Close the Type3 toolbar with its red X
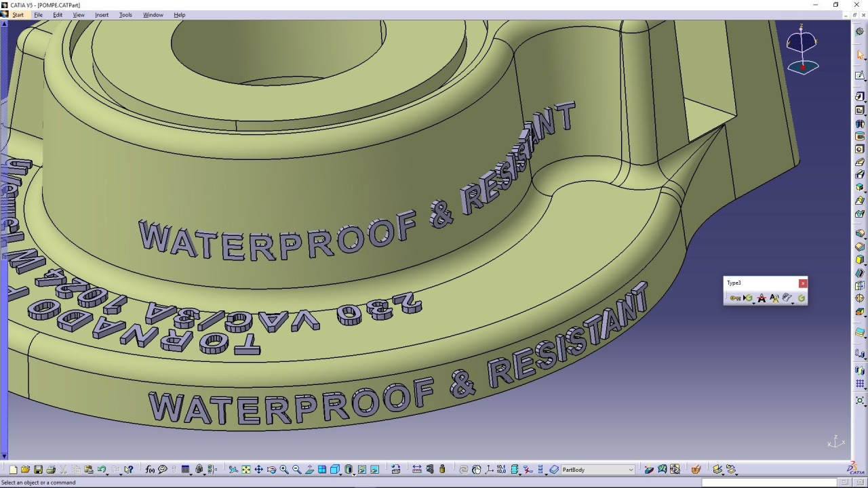The width and height of the screenshot is (868, 488). click(803, 283)
